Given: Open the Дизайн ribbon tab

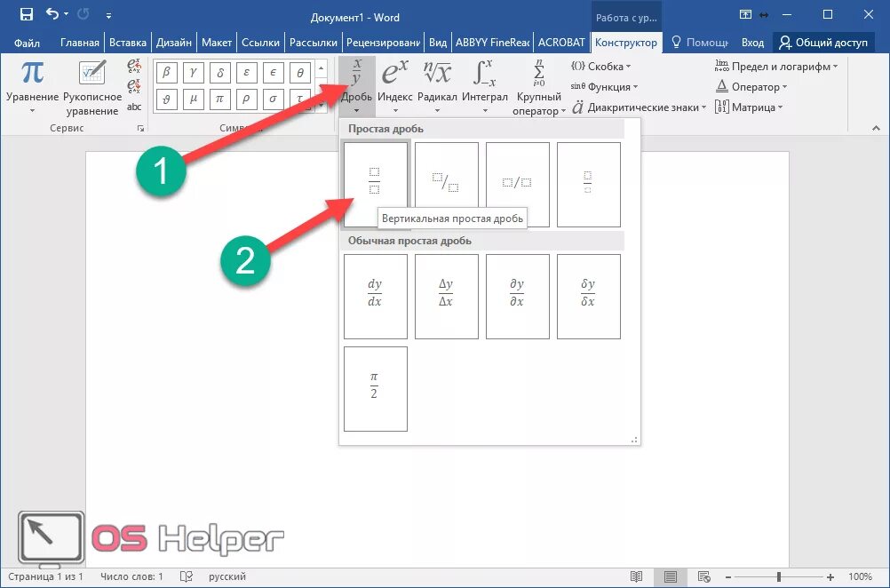Looking at the screenshot, I should tap(174, 43).
